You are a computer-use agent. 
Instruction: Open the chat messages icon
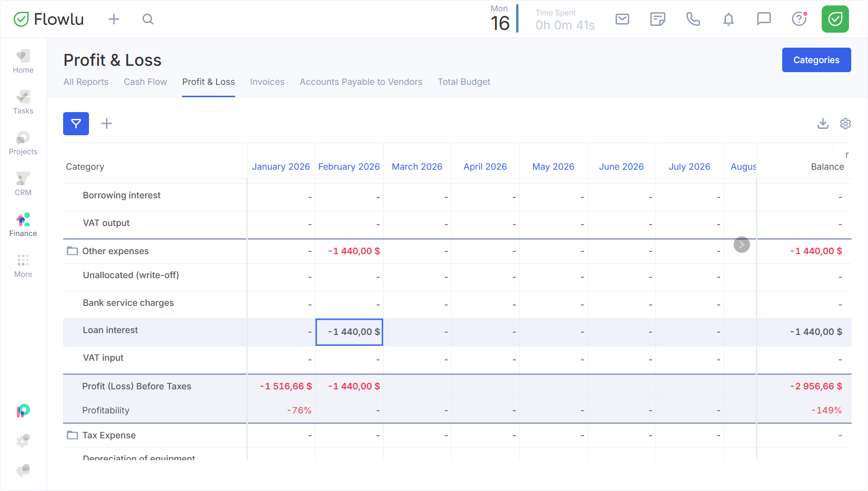coord(764,19)
